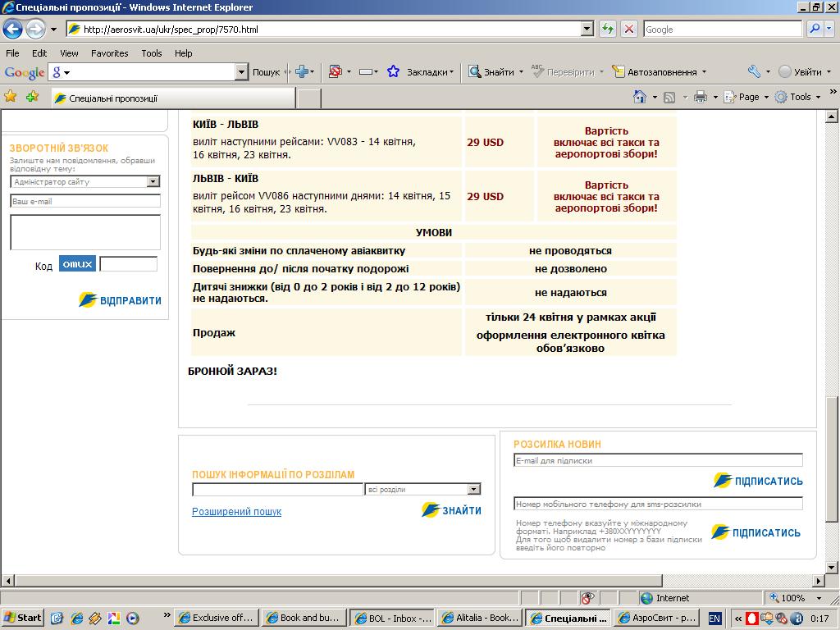Click the Stop loading red X icon
Viewport: 840px width, 630px height.
(629, 30)
